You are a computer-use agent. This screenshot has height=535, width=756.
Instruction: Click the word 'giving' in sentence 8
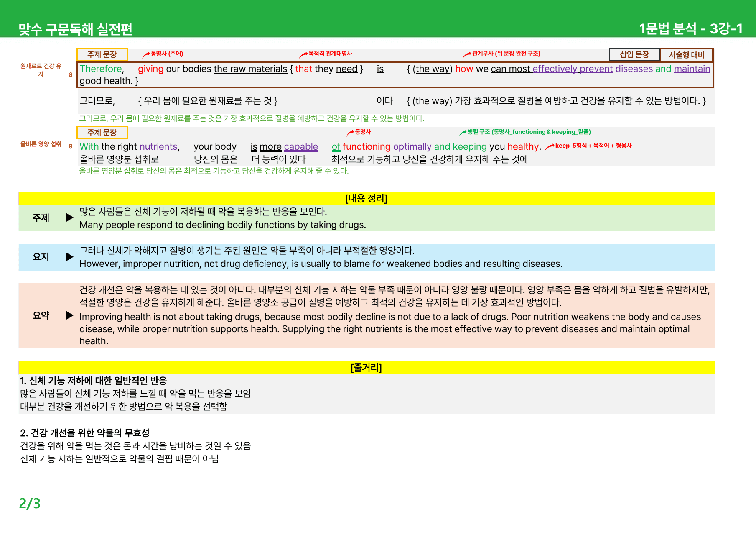[x=151, y=69]
